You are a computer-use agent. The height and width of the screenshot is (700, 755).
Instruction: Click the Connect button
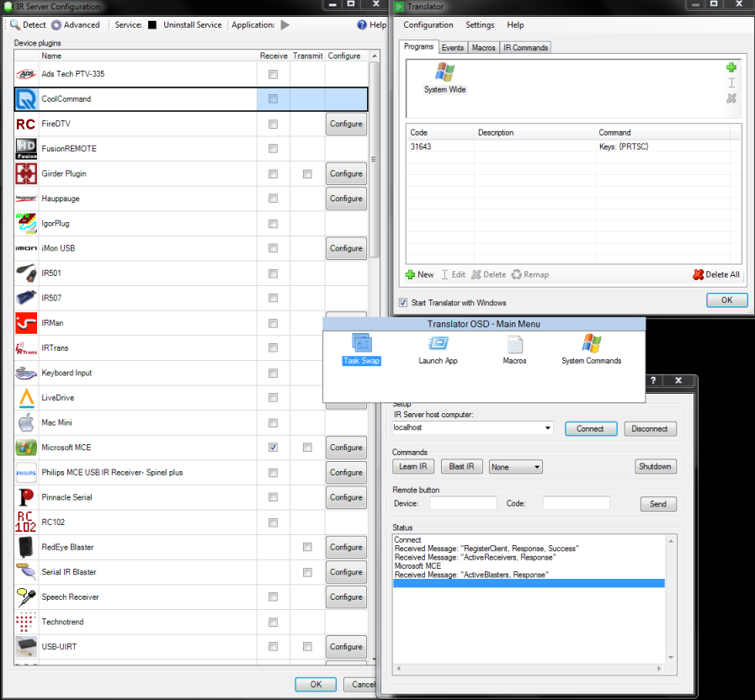[x=591, y=429]
